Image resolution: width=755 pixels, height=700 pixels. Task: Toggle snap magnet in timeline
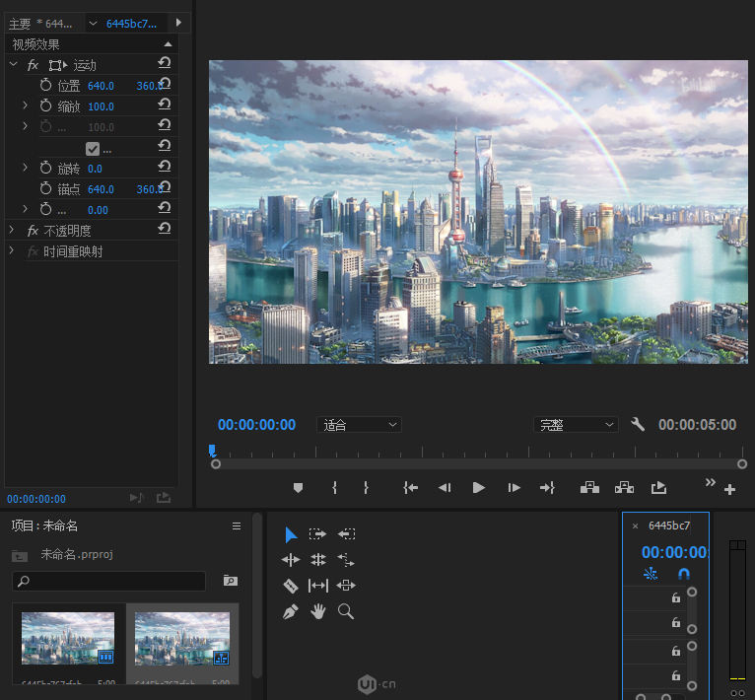(x=684, y=573)
